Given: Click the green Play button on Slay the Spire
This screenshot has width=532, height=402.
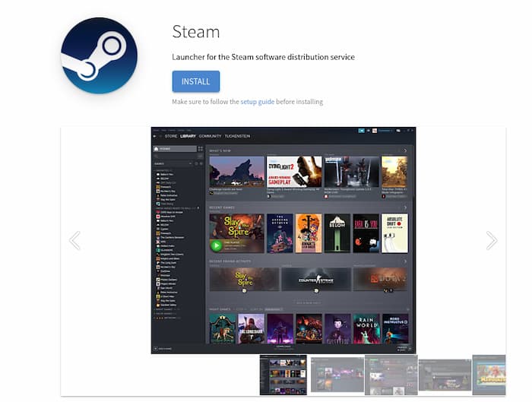Looking at the screenshot, I should (x=216, y=245).
